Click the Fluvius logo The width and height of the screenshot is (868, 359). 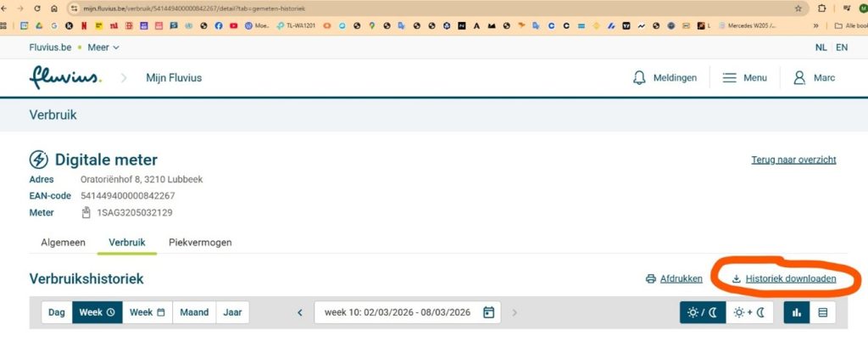(x=65, y=78)
